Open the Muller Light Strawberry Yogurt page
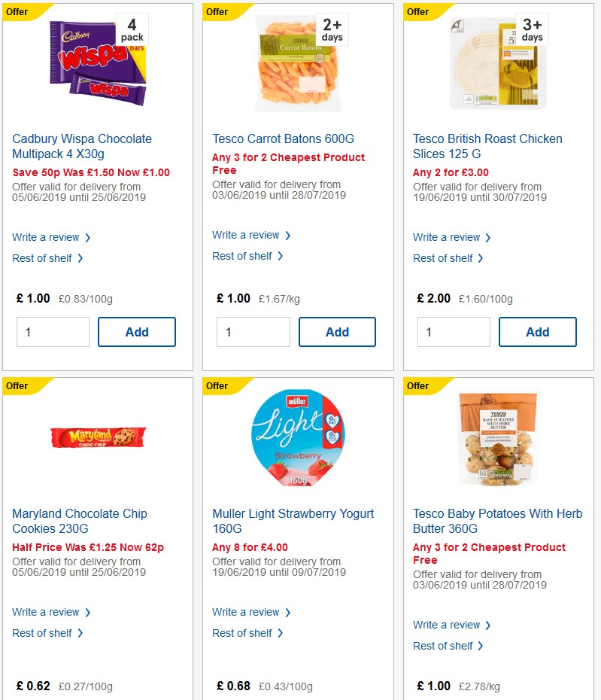Viewport: 601px width, 700px height. 293,521
